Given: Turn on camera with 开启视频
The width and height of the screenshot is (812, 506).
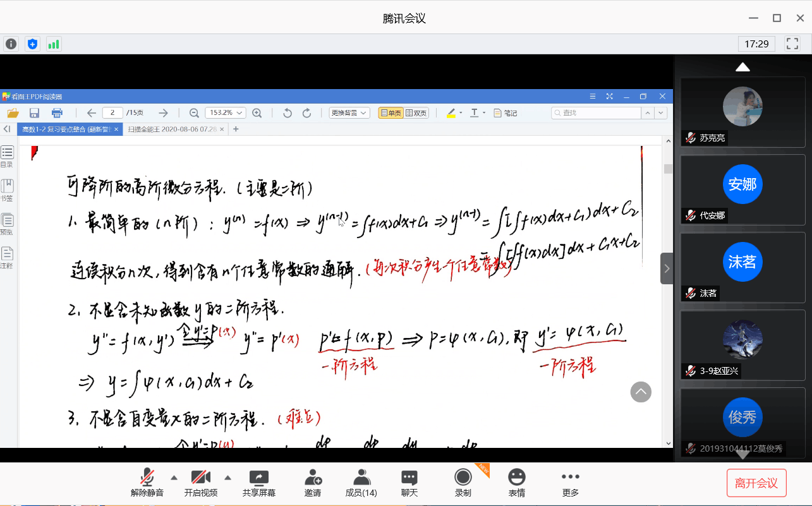Looking at the screenshot, I should pyautogui.click(x=201, y=483).
